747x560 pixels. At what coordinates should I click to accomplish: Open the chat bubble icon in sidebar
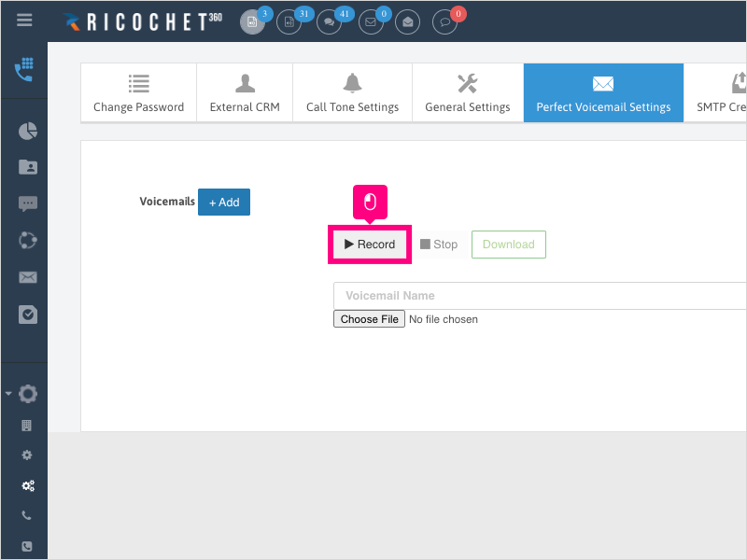pos(28,203)
